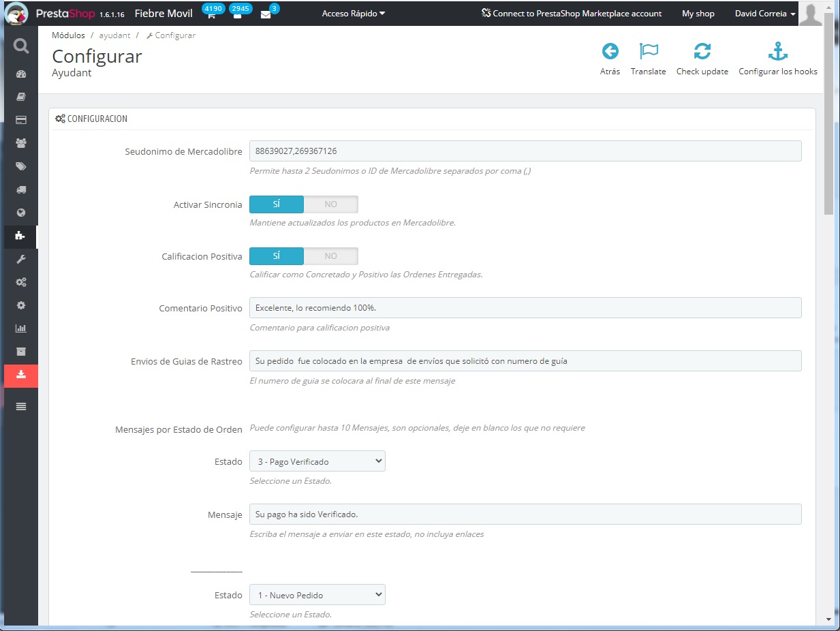
Task: Open Configurar los hooks anchor icon
Action: coord(777,51)
